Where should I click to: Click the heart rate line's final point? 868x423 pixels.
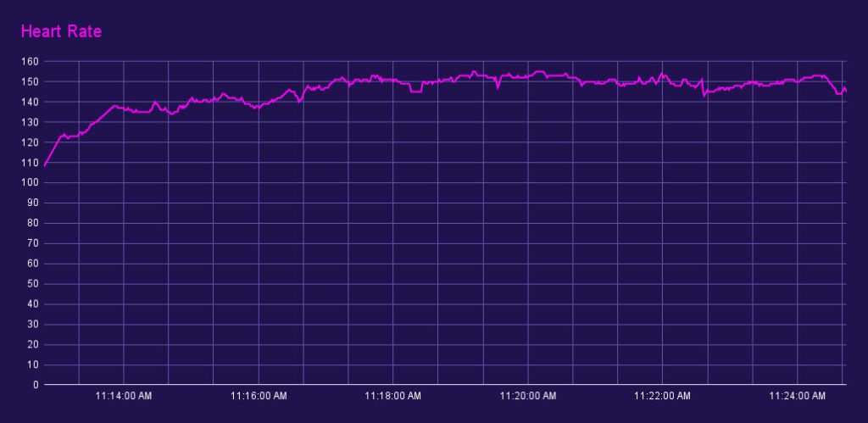845,91
